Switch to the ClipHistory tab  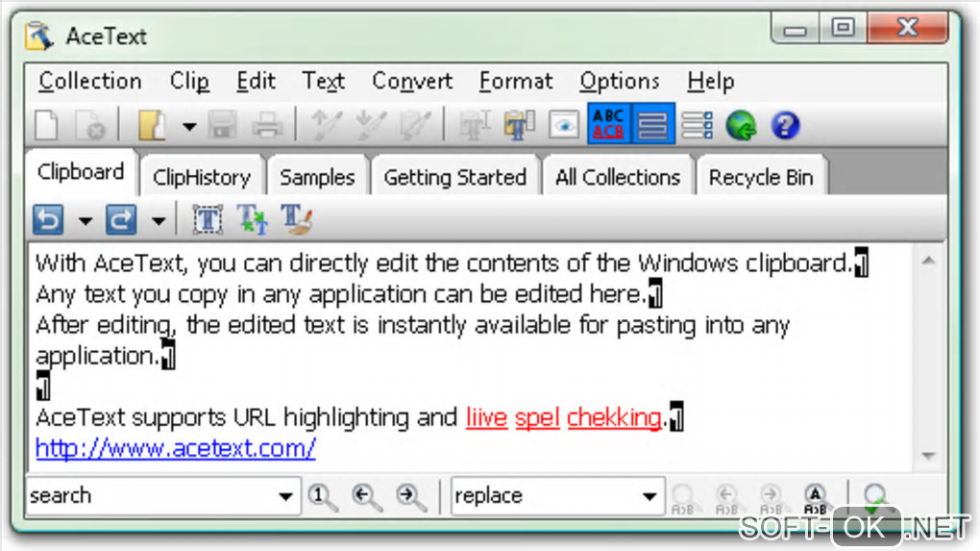click(x=201, y=177)
